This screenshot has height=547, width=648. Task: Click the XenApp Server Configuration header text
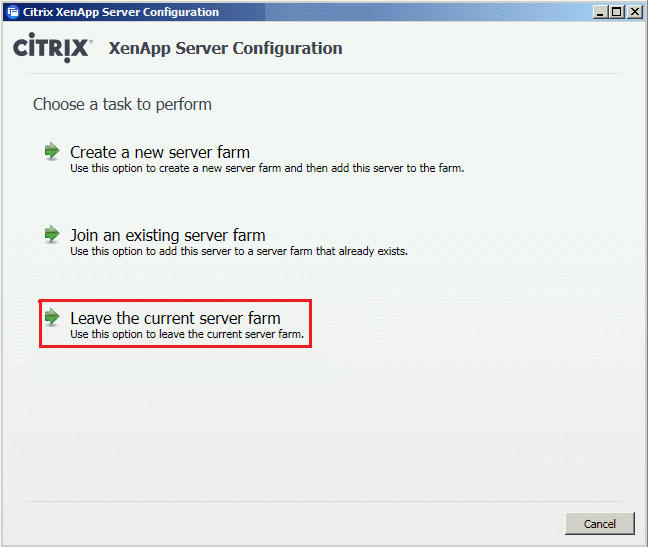pyautogui.click(x=226, y=48)
